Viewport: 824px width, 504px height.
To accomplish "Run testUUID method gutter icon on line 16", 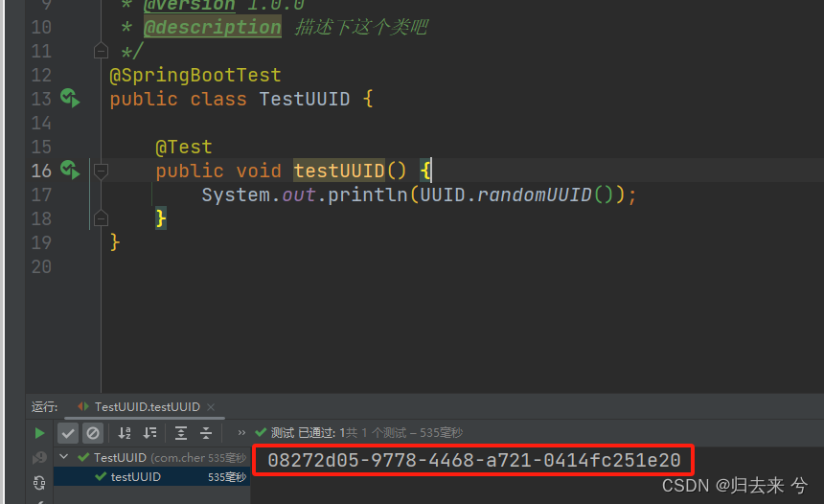I will (70, 171).
